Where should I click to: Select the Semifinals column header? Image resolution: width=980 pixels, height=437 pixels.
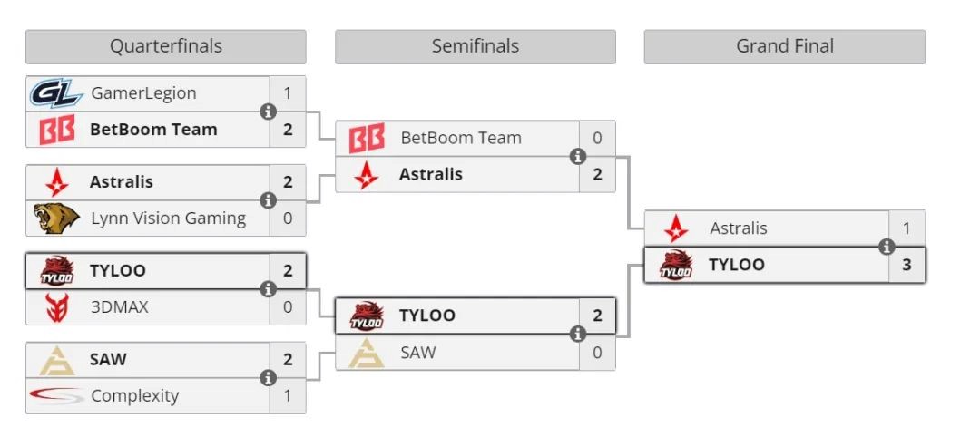coord(475,46)
